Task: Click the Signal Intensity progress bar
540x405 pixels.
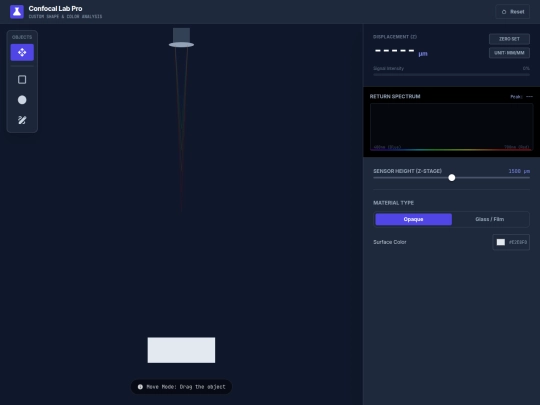Action: point(451,74)
